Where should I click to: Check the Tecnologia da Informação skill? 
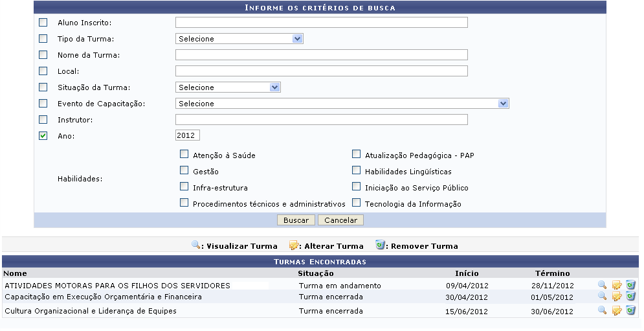[357, 203]
